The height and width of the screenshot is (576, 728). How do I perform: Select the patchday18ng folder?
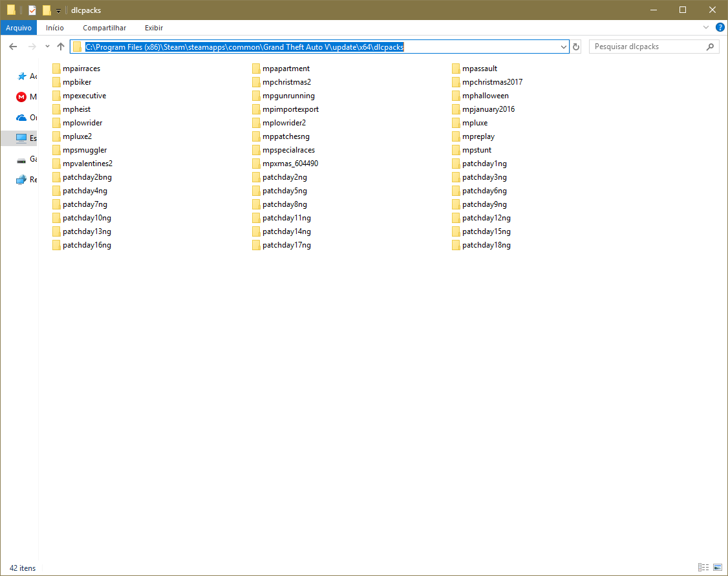pos(482,245)
